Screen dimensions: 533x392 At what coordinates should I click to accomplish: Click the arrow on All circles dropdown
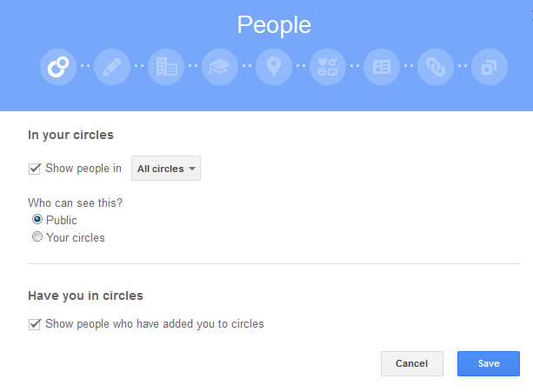[x=192, y=169]
